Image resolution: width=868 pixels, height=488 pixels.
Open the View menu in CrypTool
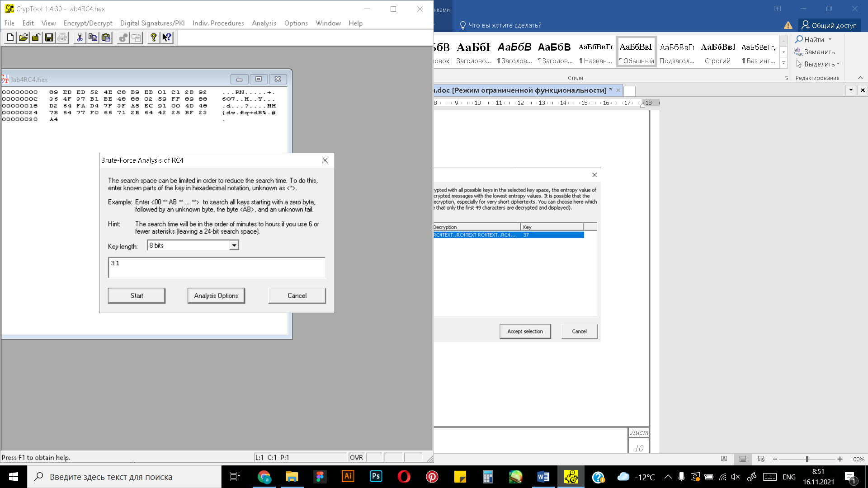tap(49, 23)
